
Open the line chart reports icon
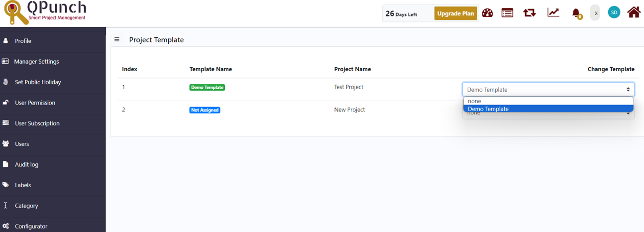(x=553, y=12)
